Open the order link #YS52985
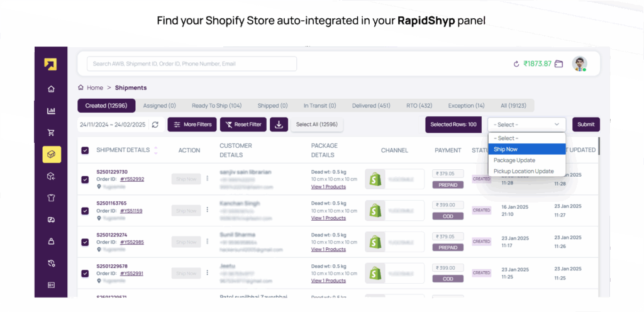This screenshot has width=644, height=312. [x=132, y=242]
